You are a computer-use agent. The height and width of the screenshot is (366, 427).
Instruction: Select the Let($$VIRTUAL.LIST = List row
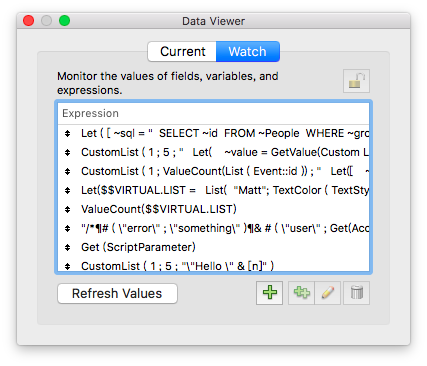click(x=213, y=190)
